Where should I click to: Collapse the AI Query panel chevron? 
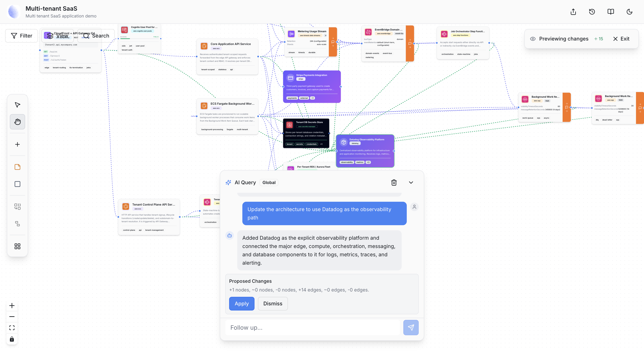(411, 183)
